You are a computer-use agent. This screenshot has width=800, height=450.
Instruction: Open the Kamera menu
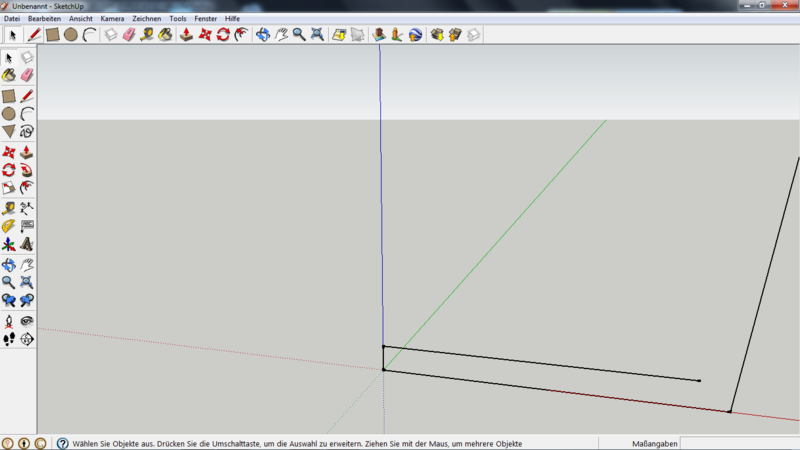112,19
